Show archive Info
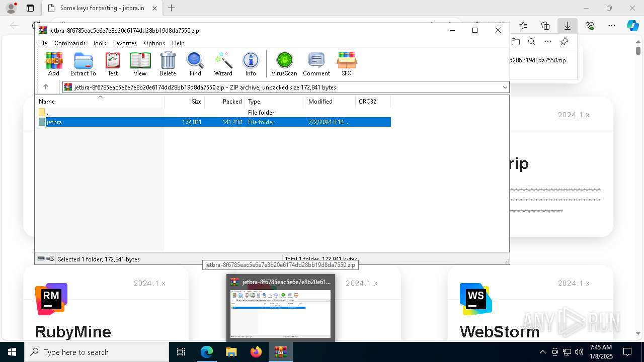 (x=251, y=64)
